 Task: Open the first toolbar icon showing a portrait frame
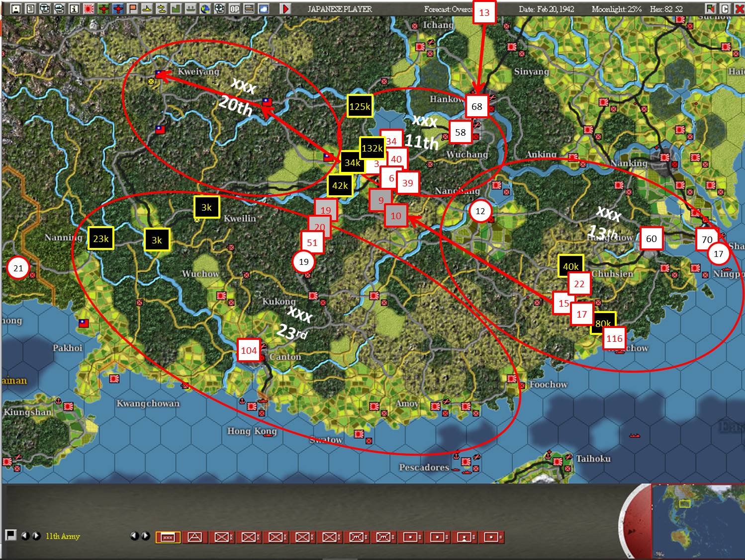(x=16, y=9)
